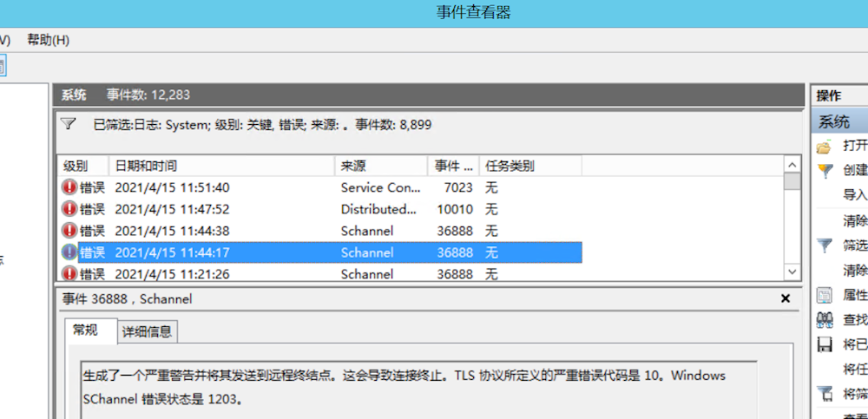868x419 pixels.
Task: Click the filter current log funnel icon
Action: tap(825, 246)
